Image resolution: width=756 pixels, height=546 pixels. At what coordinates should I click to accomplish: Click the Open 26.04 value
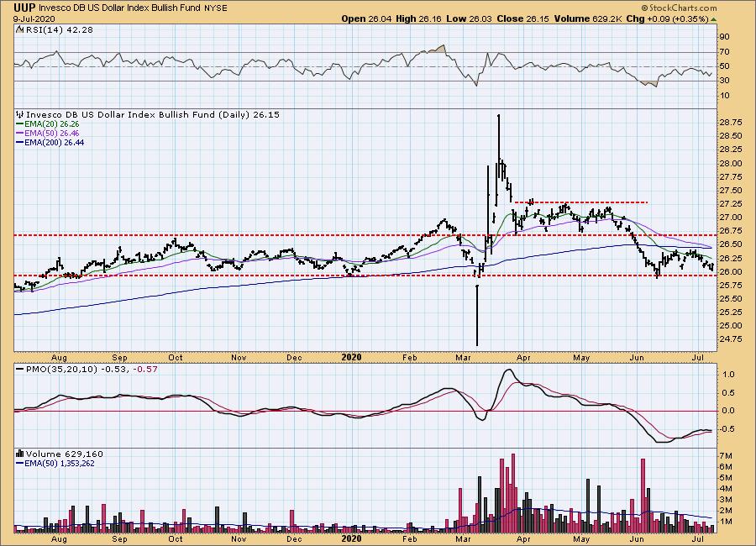pos(366,18)
